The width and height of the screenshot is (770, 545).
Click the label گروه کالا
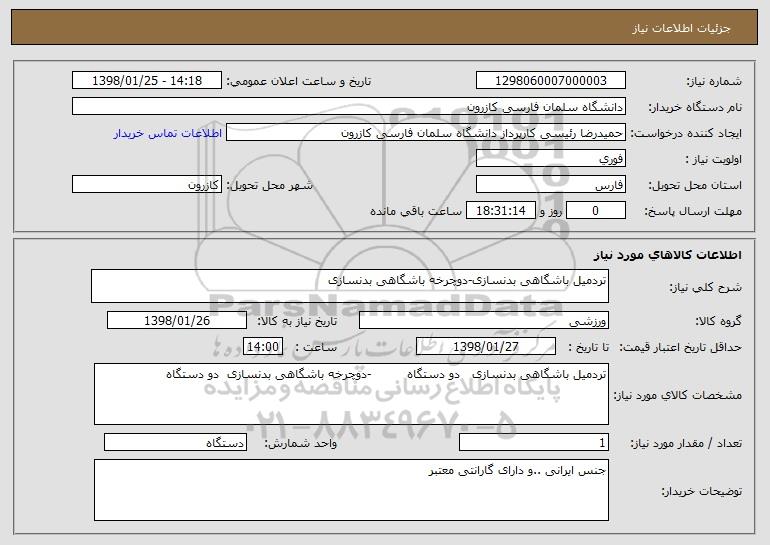tap(718, 321)
